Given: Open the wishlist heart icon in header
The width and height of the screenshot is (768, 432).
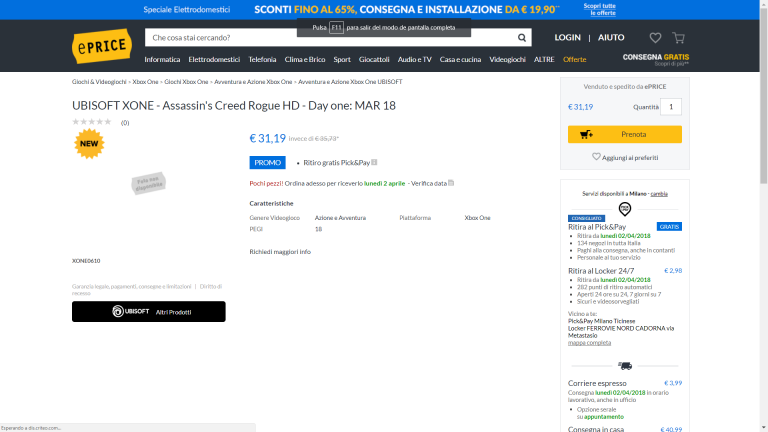Looking at the screenshot, I should tap(655, 38).
